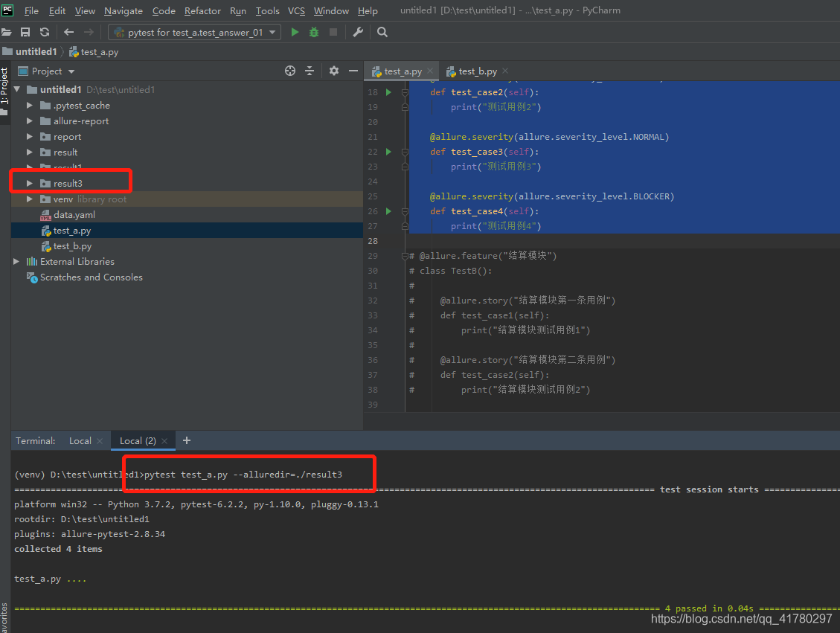Image resolution: width=840 pixels, height=633 pixels.
Task: Start debugging with the green bug icon
Action: pos(314,32)
